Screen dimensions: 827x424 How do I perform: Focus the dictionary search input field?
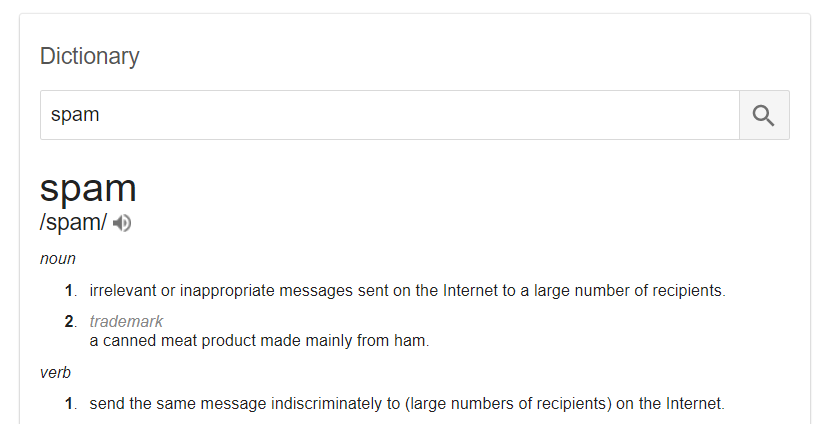point(390,115)
